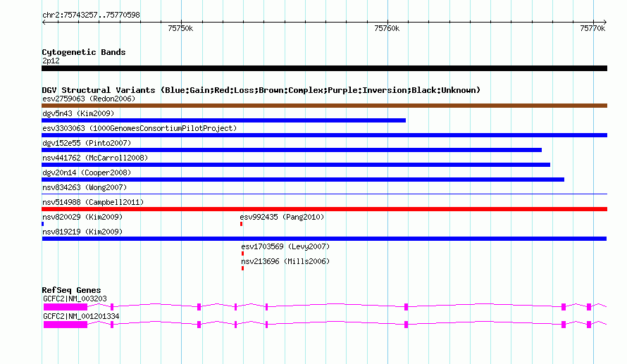The image size is (627, 364).
Task: Click the 75770k ruler tick label
Action: (x=592, y=28)
